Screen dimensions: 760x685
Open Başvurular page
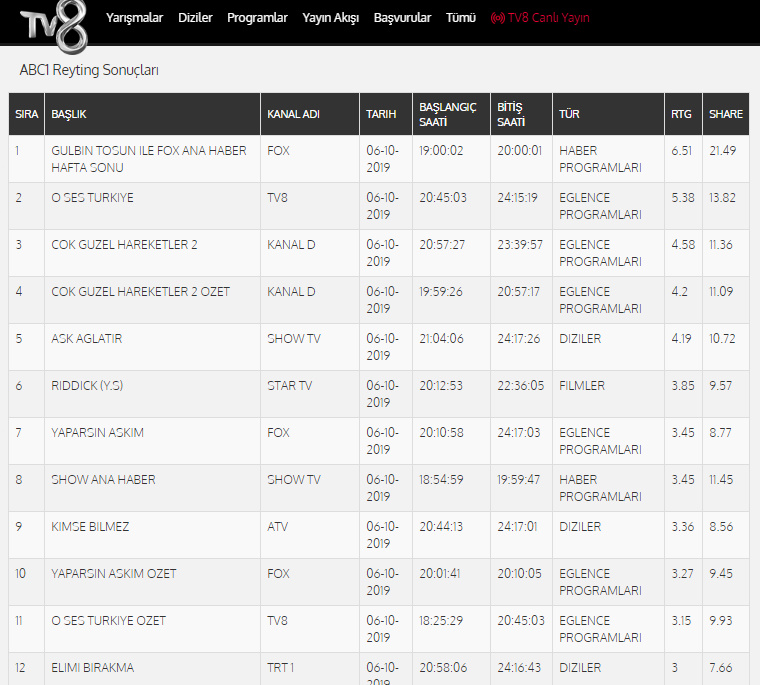tap(402, 18)
